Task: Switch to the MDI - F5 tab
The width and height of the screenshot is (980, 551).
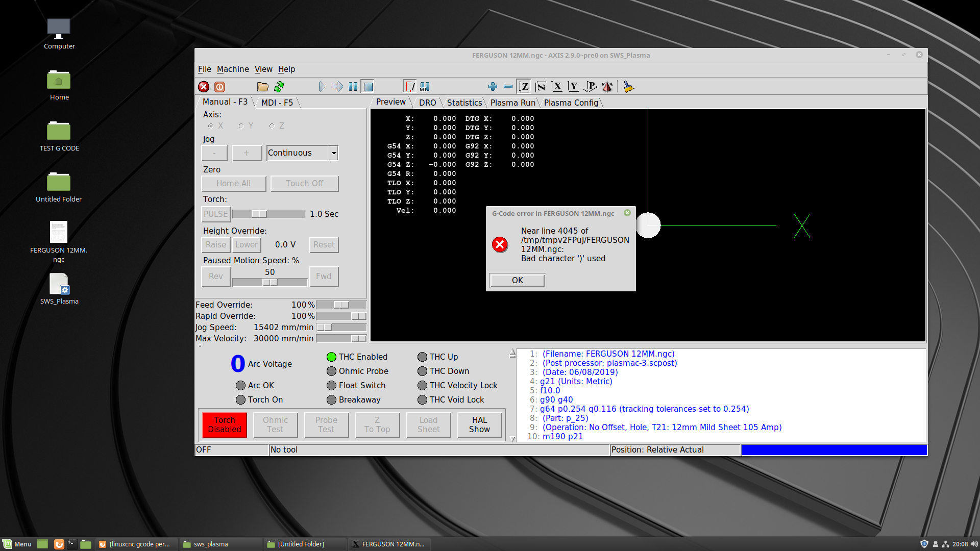Action: (277, 103)
